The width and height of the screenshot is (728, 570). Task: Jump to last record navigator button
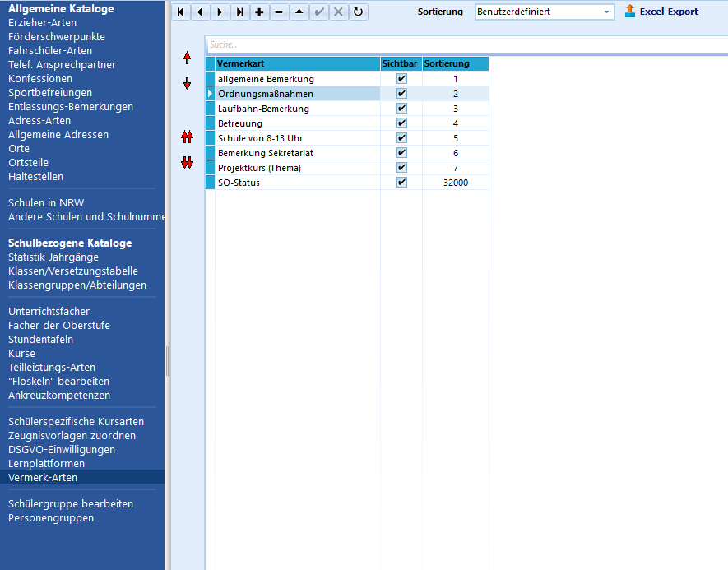(239, 12)
